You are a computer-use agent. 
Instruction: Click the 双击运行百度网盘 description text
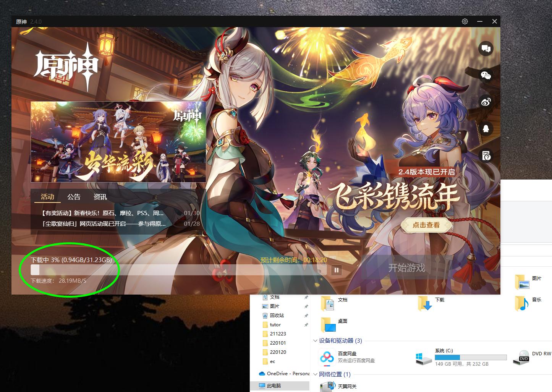tap(356, 361)
